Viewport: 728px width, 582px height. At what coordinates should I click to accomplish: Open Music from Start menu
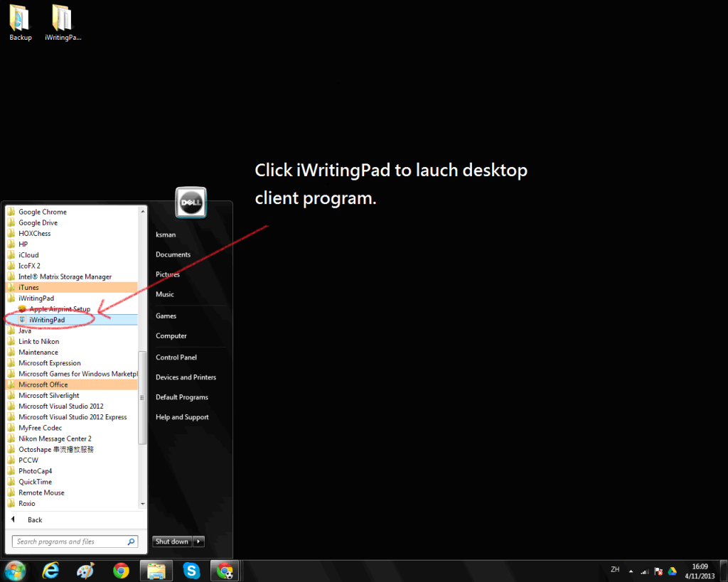point(165,294)
